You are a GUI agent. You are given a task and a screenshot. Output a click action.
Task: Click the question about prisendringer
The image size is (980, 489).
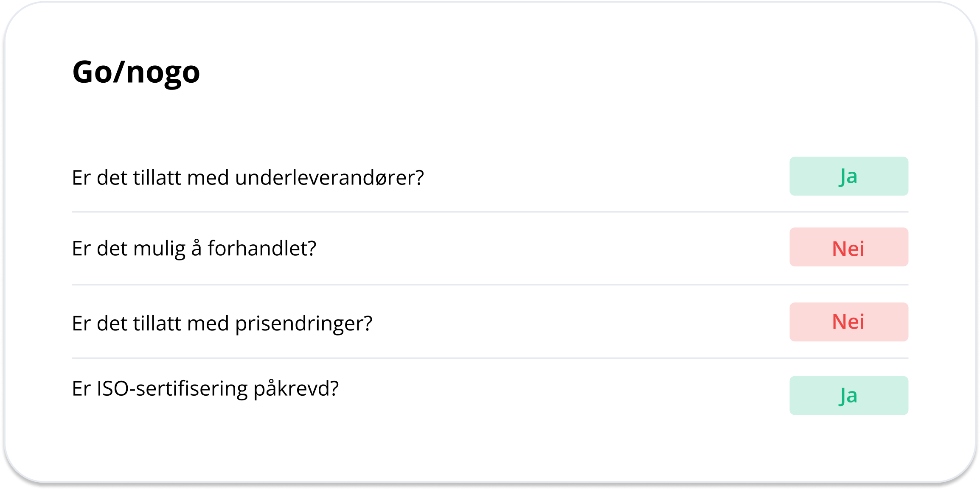pyautogui.click(x=222, y=323)
